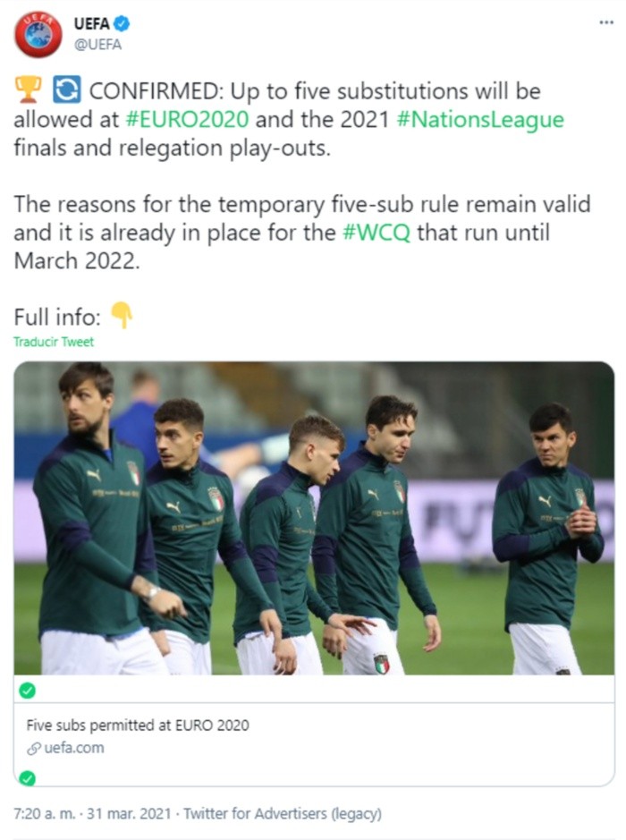Click the UEFA display name
Viewport: 626px width, 840px height.
(91, 24)
